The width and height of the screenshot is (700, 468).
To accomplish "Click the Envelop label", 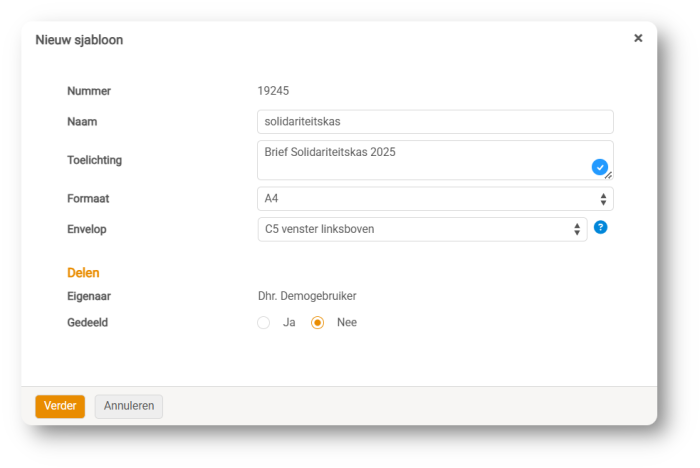I will tap(87, 230).
